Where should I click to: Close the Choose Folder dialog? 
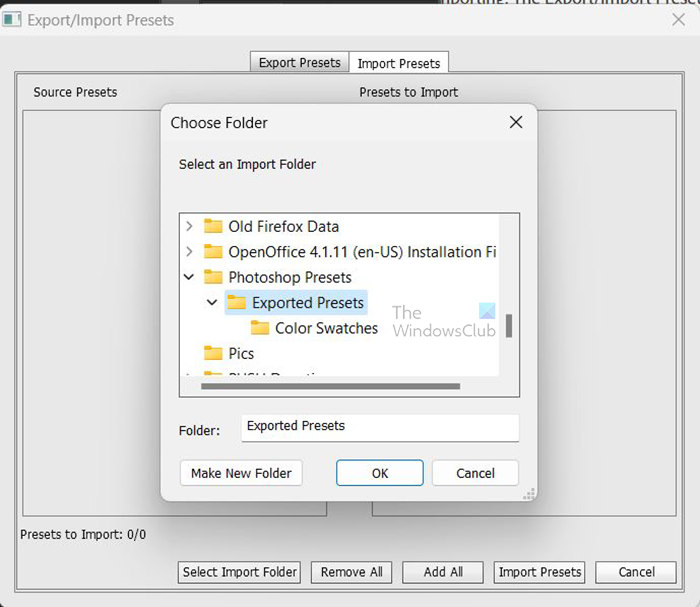pyautogui.click(x=516, y=123)
